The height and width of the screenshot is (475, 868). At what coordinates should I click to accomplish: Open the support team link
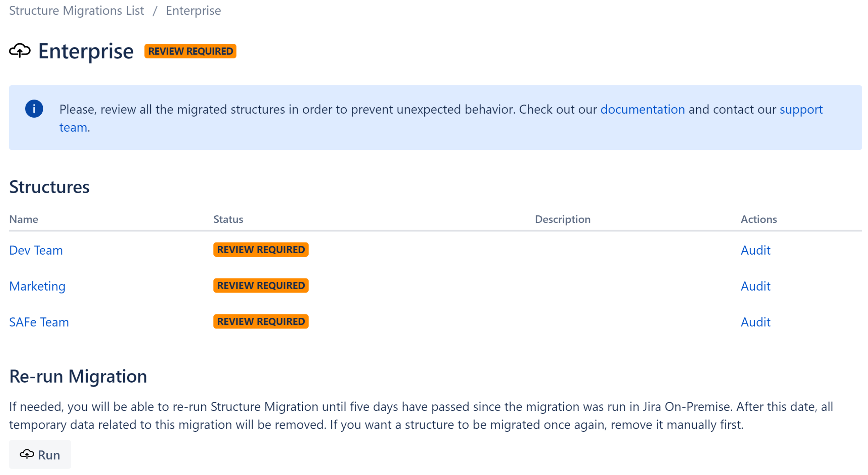click(x=801, y=109)
